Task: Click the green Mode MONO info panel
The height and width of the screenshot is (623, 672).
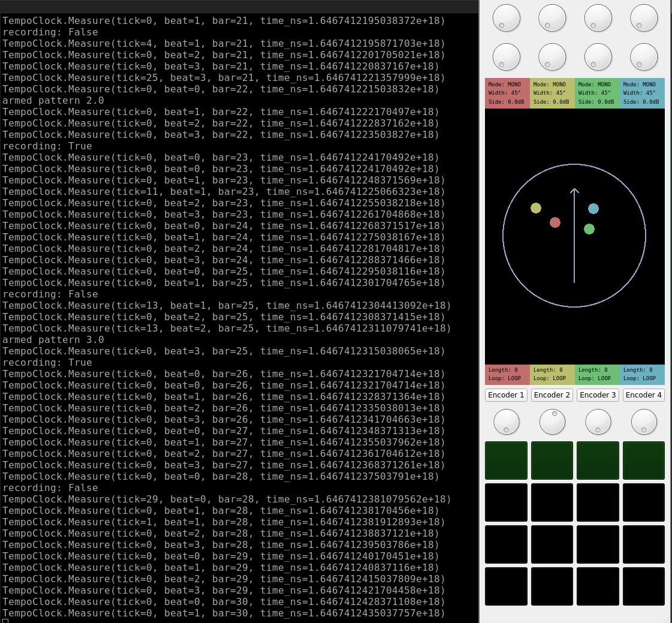Action: click(x=598, y=93)
